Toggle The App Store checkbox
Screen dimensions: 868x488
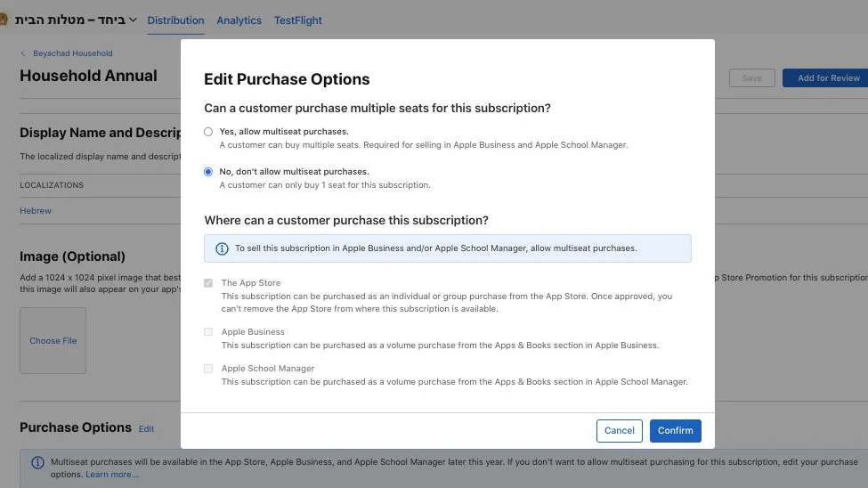(x=208, y=283)
